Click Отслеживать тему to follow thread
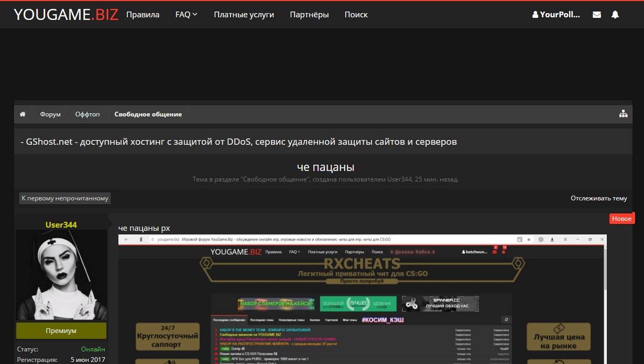Image resolution: width=644 pixels, height=364 pixels. [x=598, y=198]
